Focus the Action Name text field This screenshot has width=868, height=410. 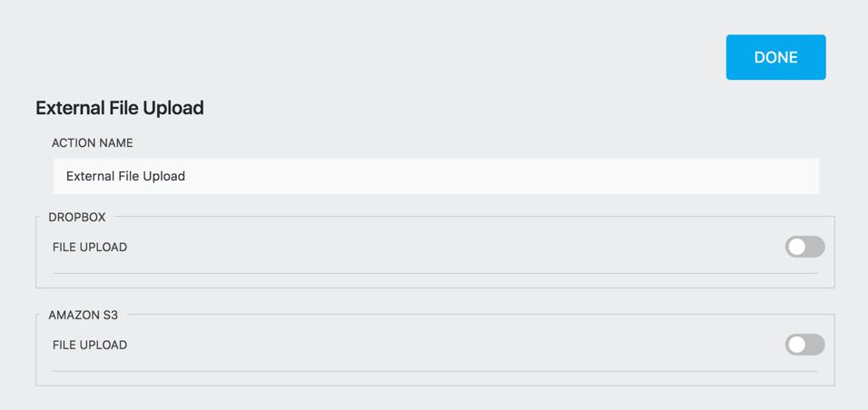436,176
